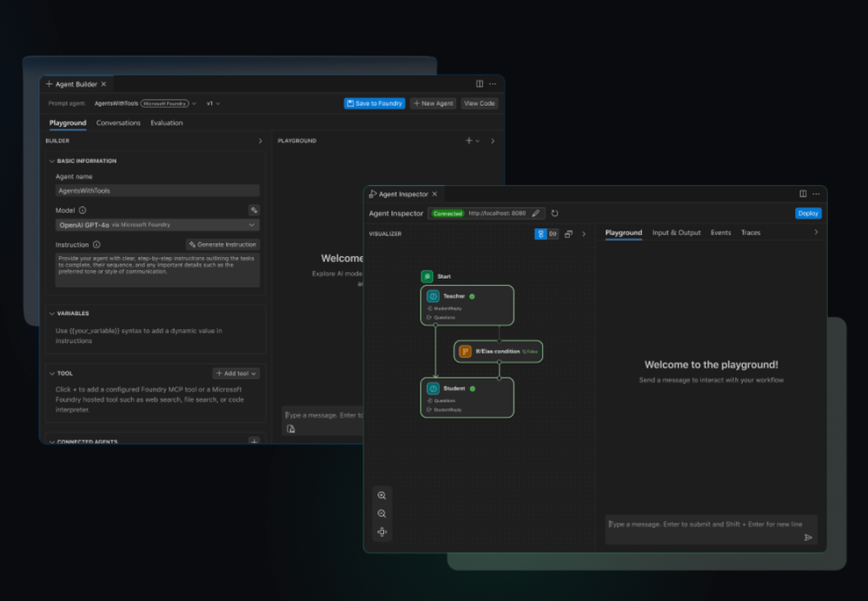Collapse the TOOL section

[52, 373]
